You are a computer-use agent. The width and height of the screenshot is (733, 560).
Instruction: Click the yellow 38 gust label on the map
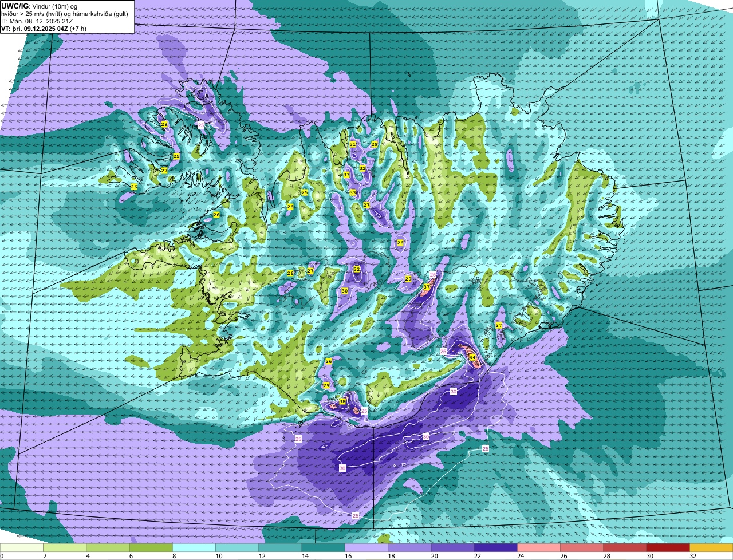(342, 401)
